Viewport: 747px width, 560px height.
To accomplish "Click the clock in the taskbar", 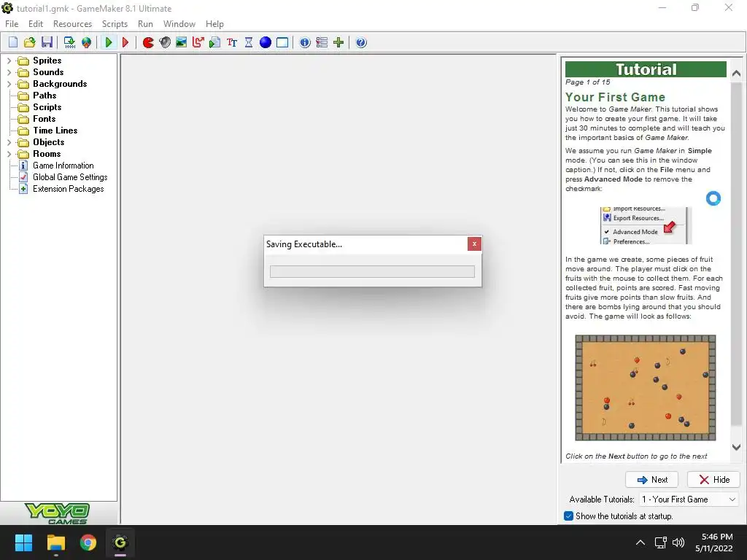I will click(x=713, y=542).
